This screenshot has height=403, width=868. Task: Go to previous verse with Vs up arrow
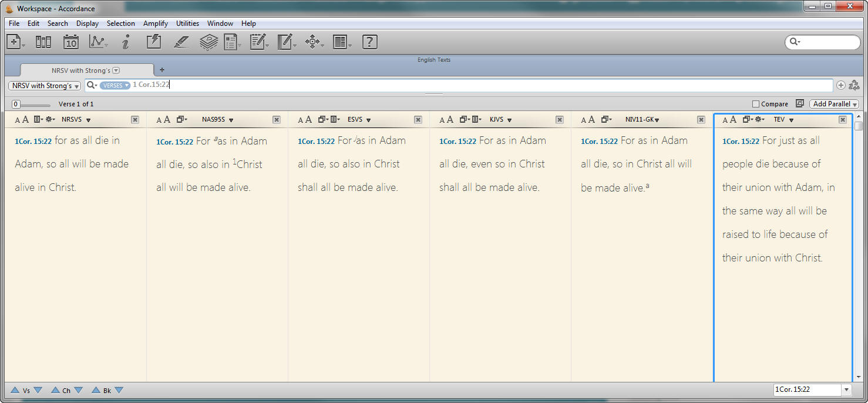[x=15, y=390]
